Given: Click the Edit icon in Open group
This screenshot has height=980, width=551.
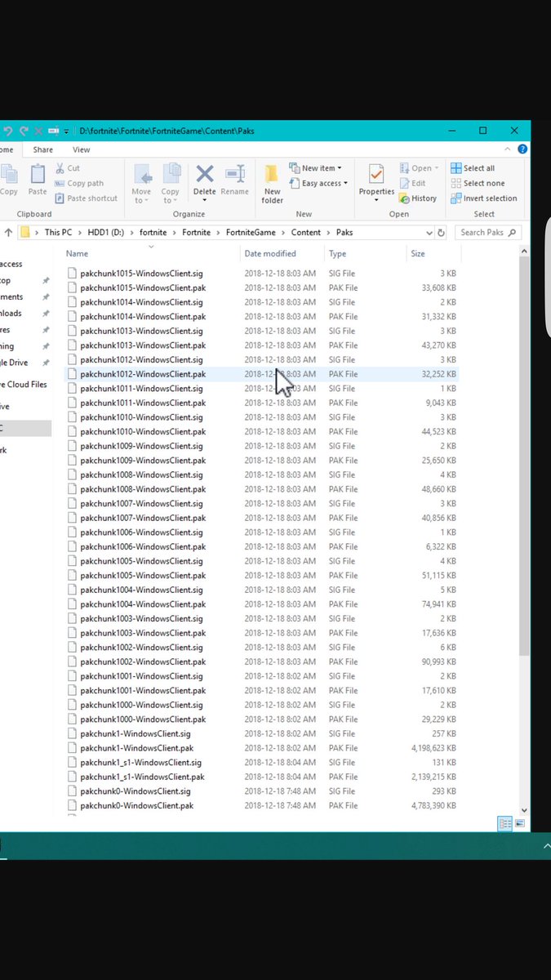Looking at the screenshot, I should tap(404, 183).
